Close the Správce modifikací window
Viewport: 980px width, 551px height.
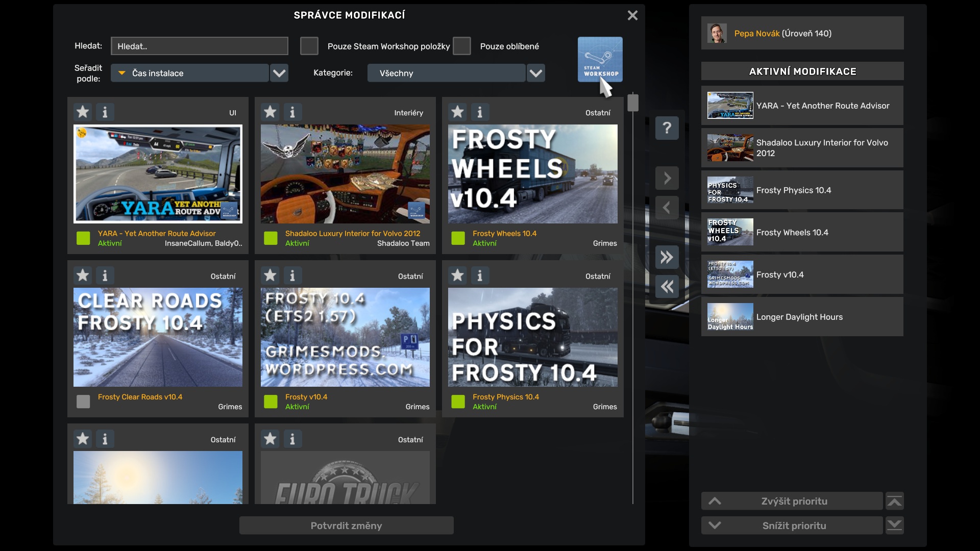632,15
